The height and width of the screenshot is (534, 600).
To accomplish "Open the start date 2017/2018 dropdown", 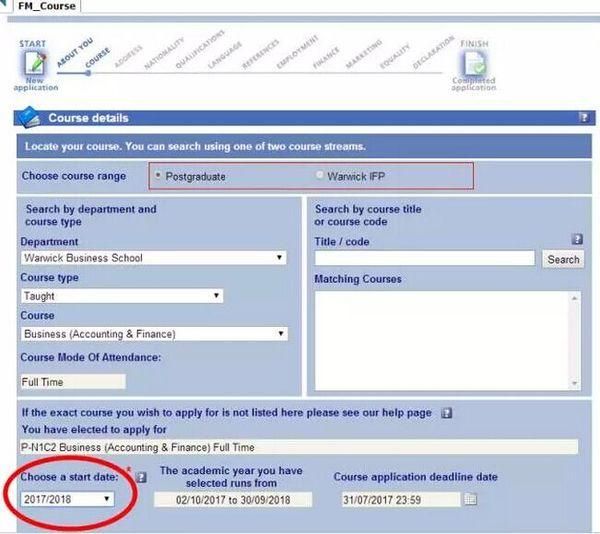I will click(67, 499).
